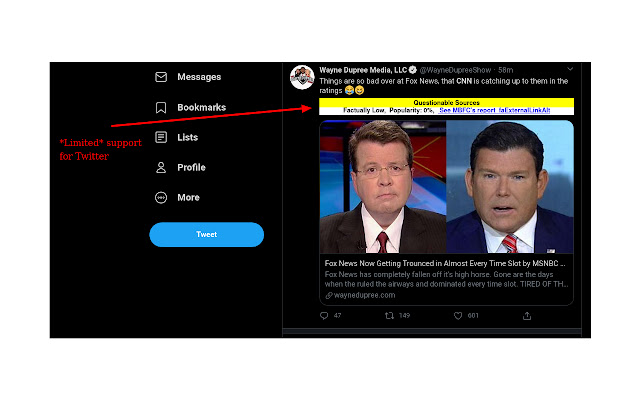Image resolution: width=640 pixels, height=400 pixels.
Task: Click See MBFC's report link
Action: coord(495,110)
